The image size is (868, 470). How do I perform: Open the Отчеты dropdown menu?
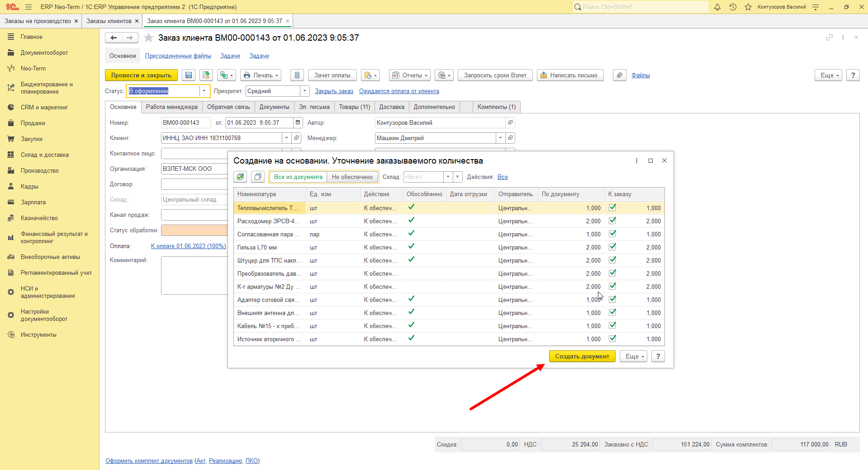tap(409, 75)
